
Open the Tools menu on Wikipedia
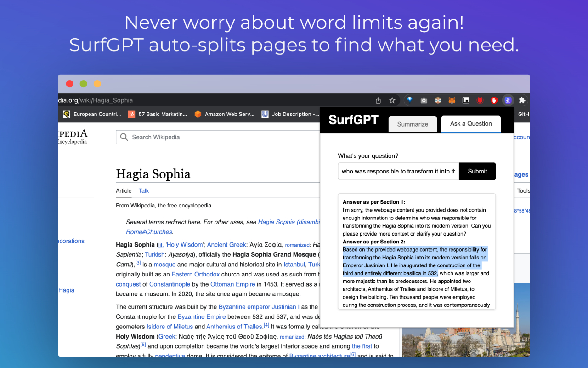(x=523, y=190)
